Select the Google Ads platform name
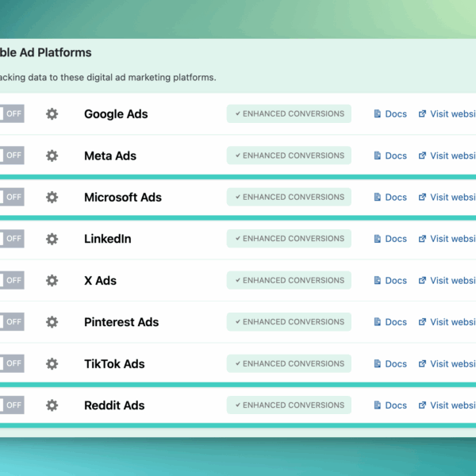 click(x=116, y=114)
